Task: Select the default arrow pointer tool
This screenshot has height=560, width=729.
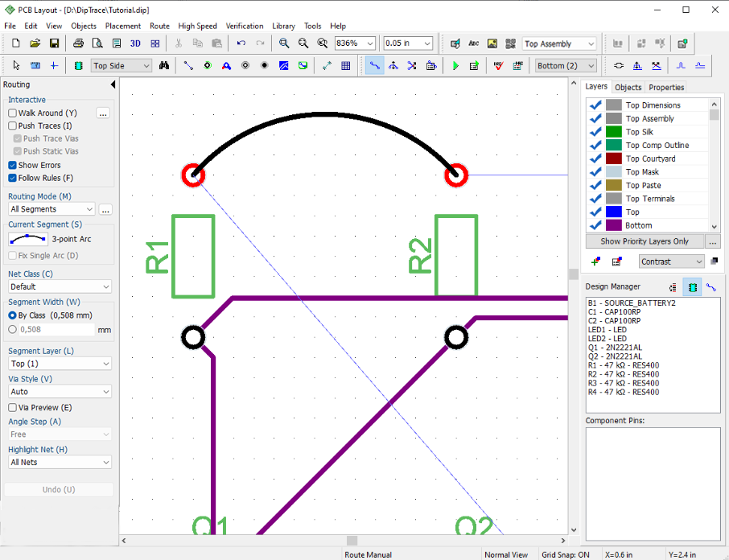Action: (x=16, y=65)
